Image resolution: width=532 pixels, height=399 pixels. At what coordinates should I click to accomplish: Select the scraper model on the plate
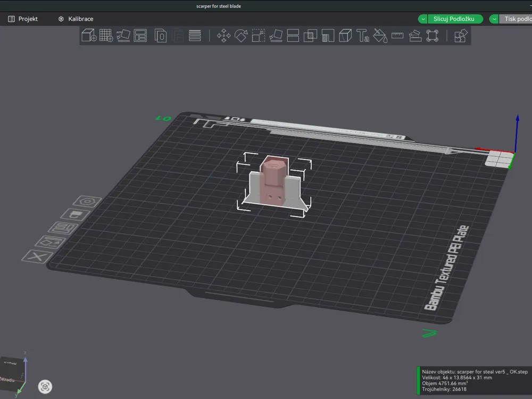[274, 183]
